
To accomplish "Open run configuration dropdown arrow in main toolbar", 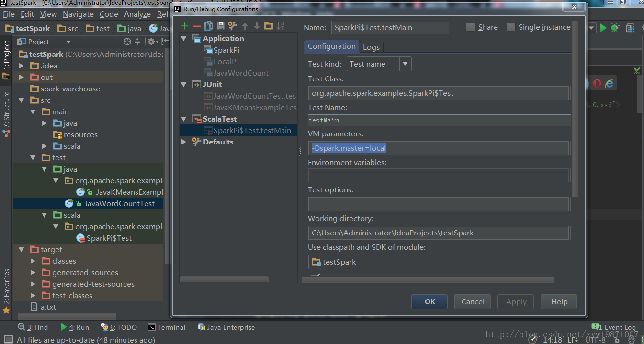I will pos(592,28).
